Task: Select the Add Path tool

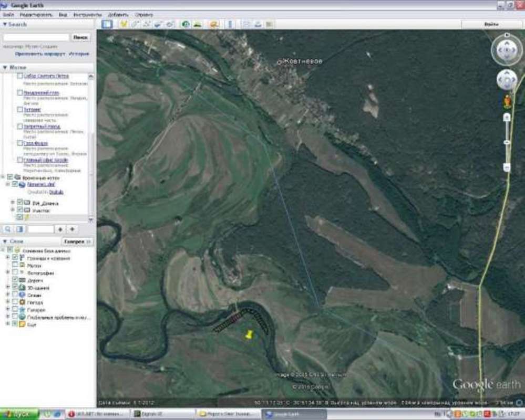Action: (147, 24)
